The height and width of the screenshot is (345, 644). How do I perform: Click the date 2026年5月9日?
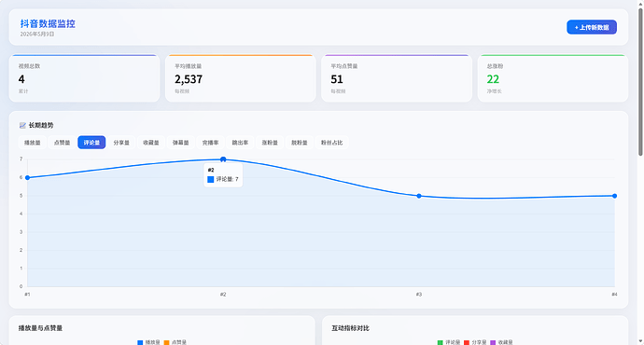pos(37,34)
